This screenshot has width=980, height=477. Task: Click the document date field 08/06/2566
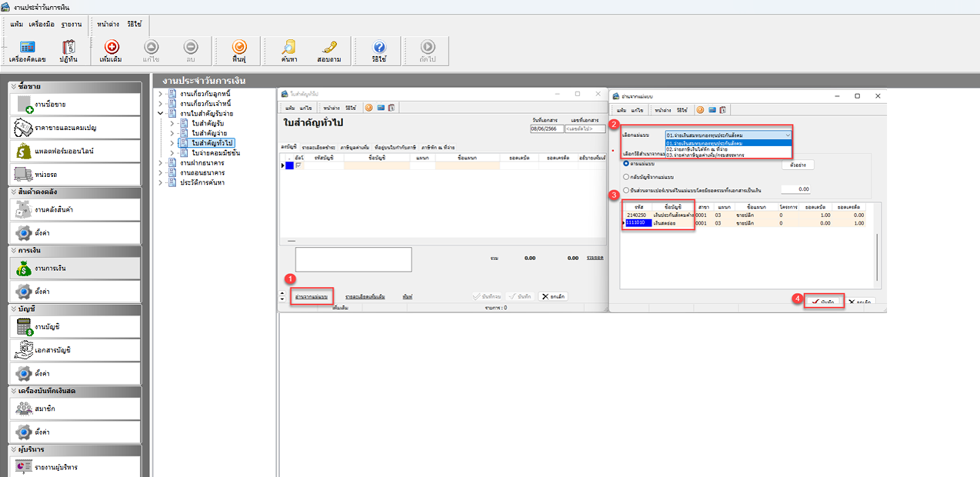546,129
